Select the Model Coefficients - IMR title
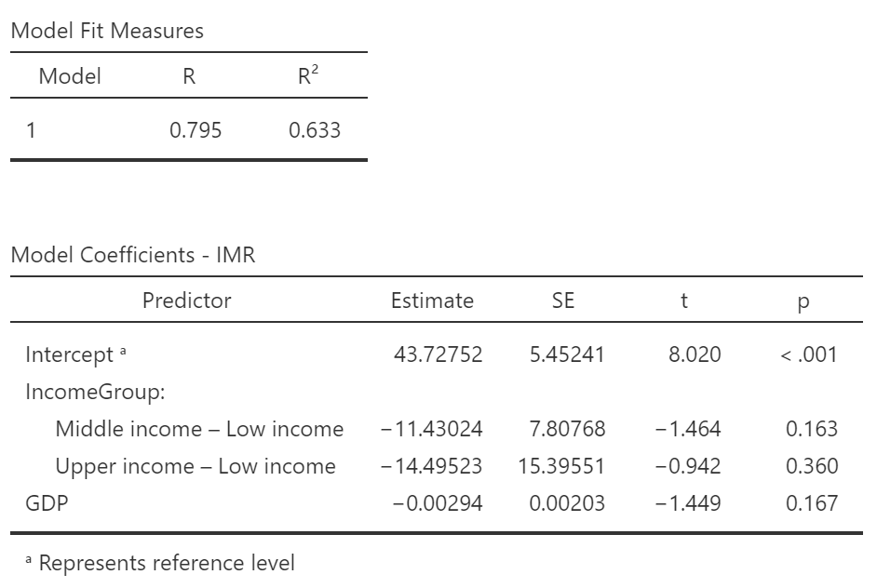Viewport: 877px width, 588px height. [132, 256]
